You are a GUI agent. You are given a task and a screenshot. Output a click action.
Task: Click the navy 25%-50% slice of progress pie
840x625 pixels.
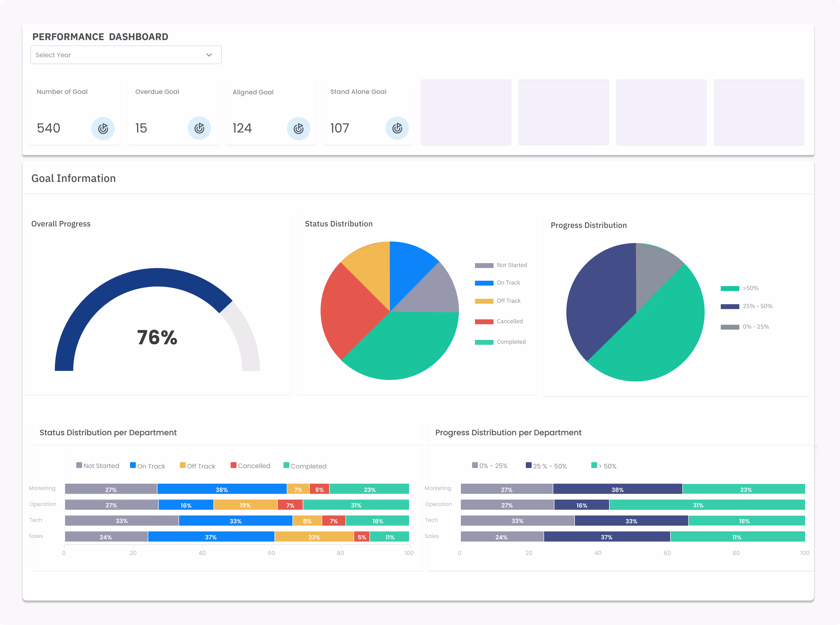coord(601,303)
